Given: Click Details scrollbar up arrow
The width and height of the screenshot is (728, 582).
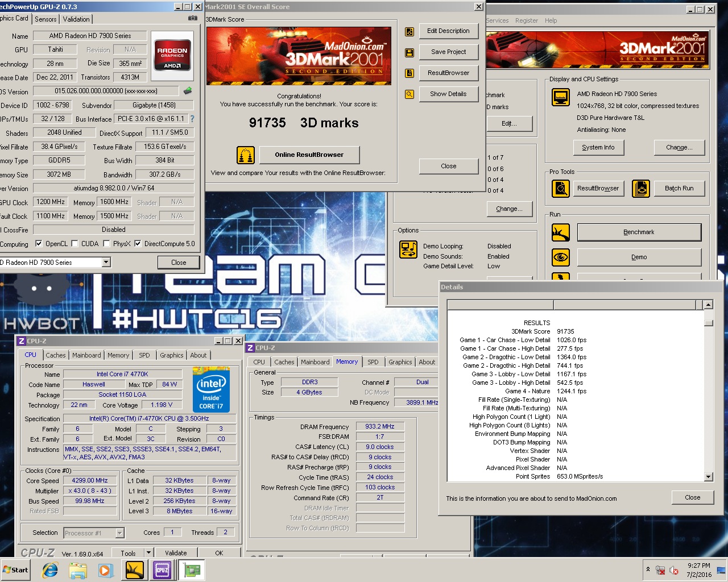Looking at the screenshot, I should coord(708,305).
